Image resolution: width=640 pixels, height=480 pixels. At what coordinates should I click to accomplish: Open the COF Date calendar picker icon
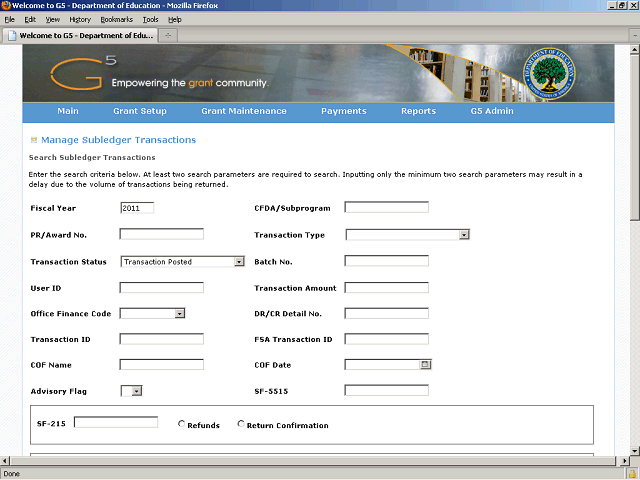click(x=425, y=364)
